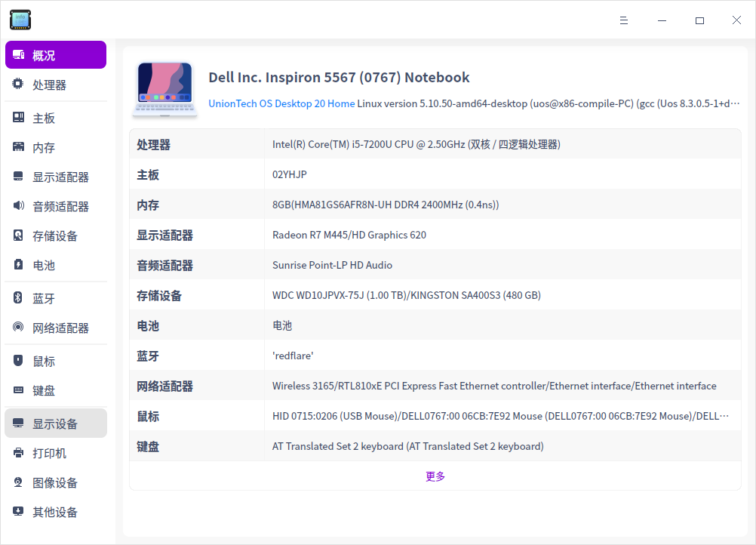Click the 处理器 processor chip icon
The height and width of the screenshot is (545, 756).
tap(18, 84)
